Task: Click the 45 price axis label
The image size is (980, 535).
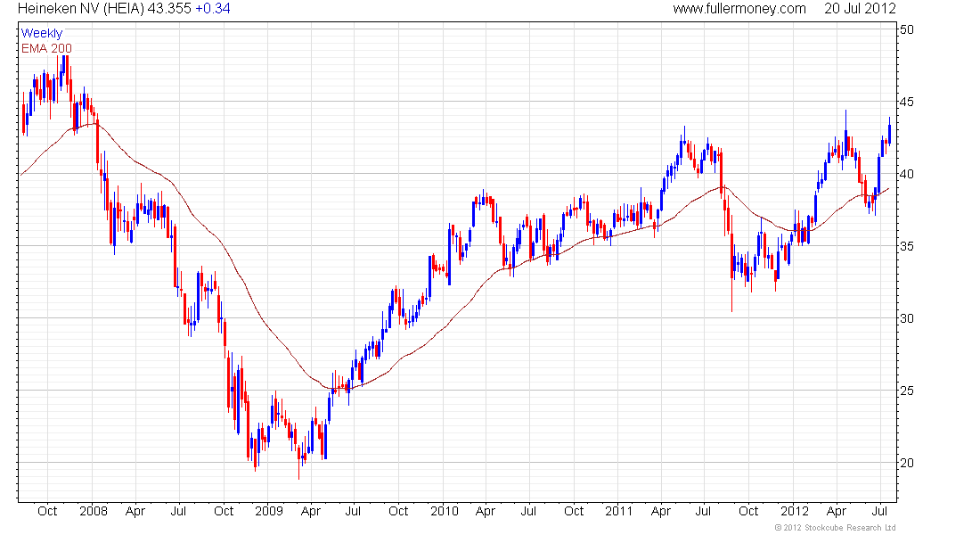Action: pyautogui.click(x=907, y=102)
